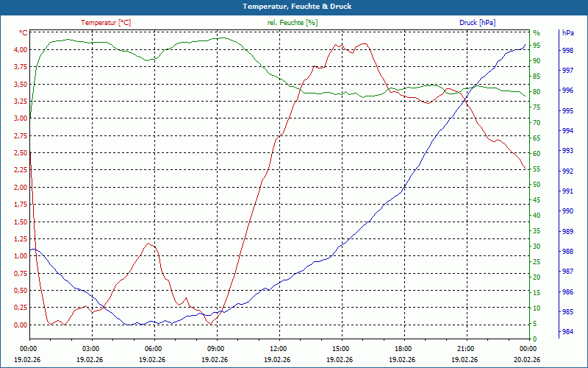Click temperature axis value '1,00'

[21, 255]
